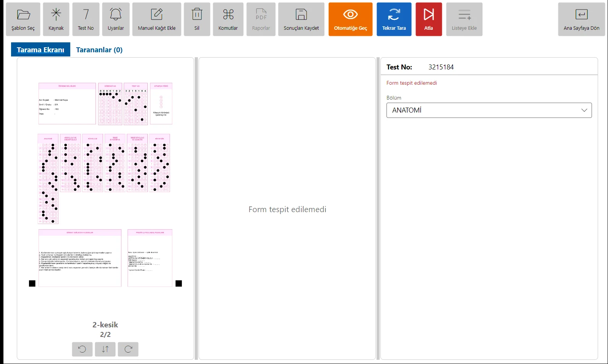Click the red Form tespit edilemedi message
Screen dimensions: 608x364
(x=412, y=83)
